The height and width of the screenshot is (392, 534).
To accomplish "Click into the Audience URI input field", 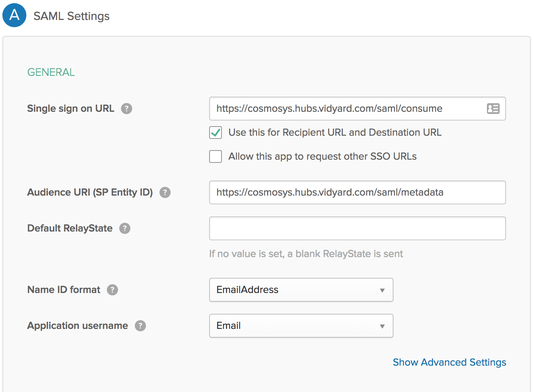I will click(x=357, y=192).
